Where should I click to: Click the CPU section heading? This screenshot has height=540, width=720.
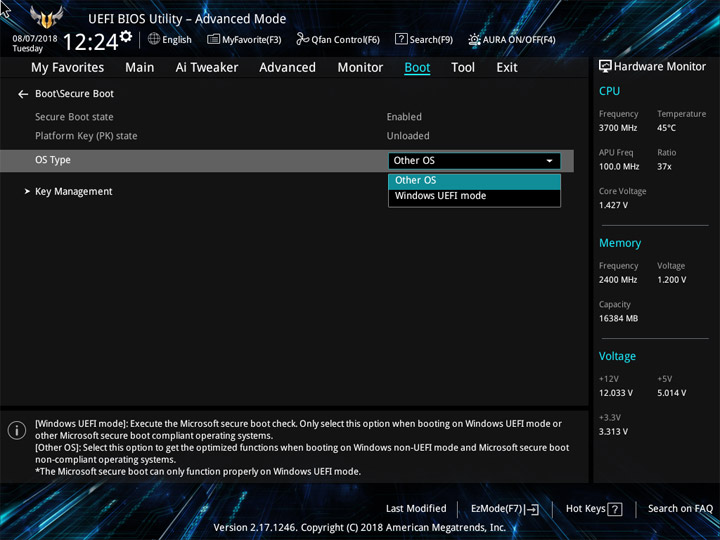click(x=609, y=91)
